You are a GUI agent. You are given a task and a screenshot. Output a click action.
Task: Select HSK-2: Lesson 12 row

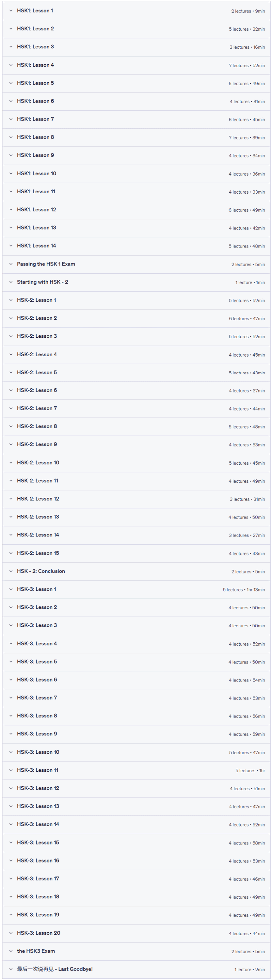tap(136, 499)
